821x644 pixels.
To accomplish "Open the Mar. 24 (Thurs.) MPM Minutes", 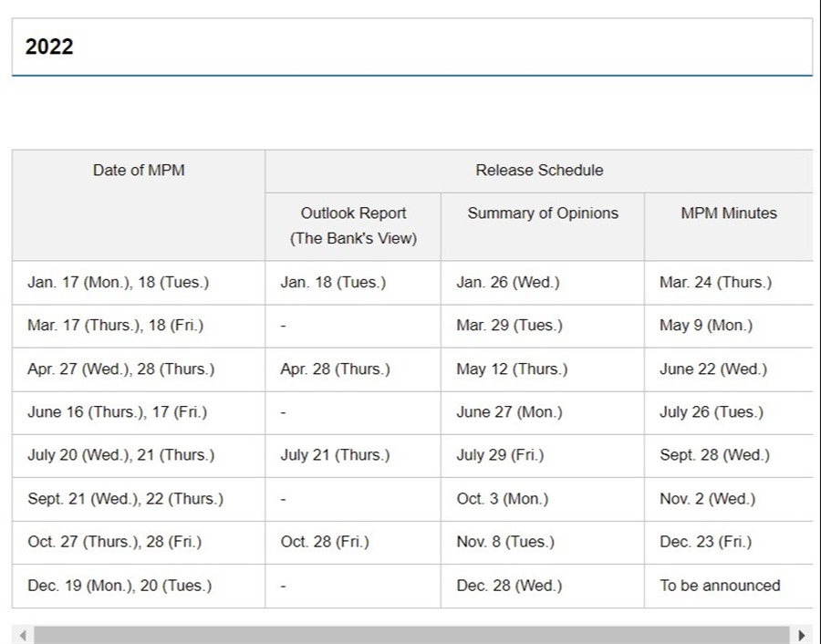I will pos(715,283).
